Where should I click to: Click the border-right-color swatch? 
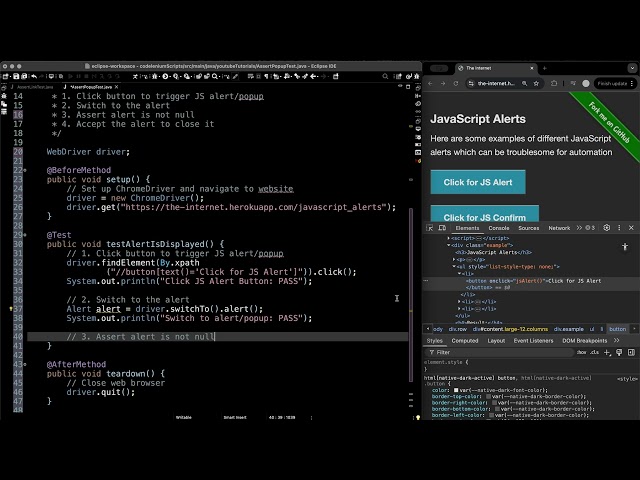[494, 402]
